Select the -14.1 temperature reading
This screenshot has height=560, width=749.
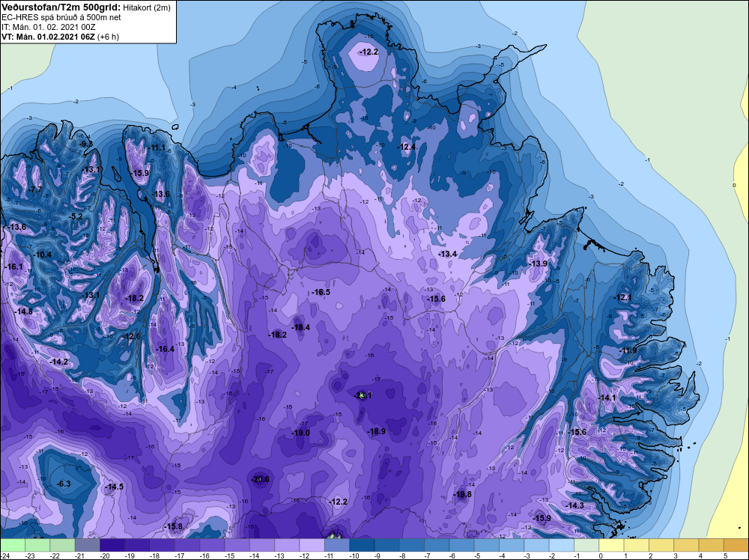click(607, 398)
